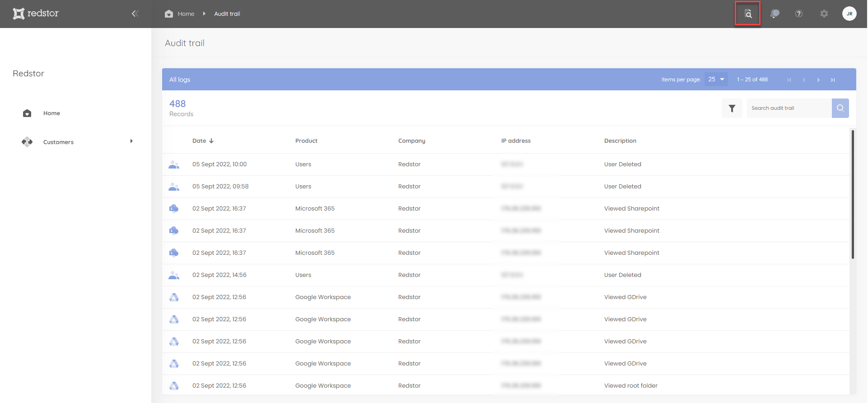Sort by Date using arrow icon
Viewport: 868px width, 403px height.
[x=211, y=141]
